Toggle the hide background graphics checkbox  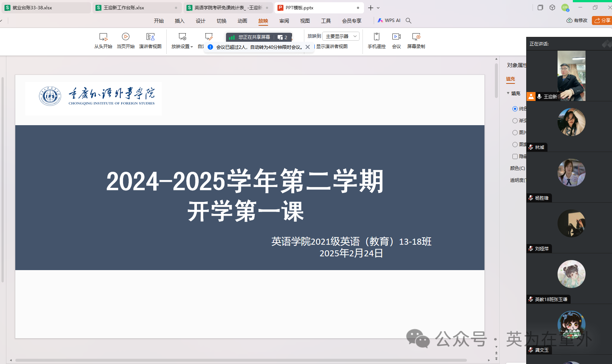(515, 156)
